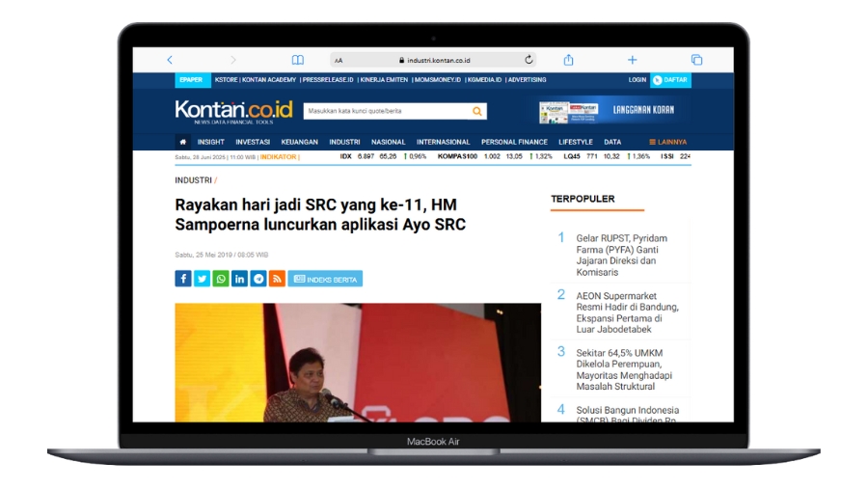Tap the AA reader text size control
This screenshot has width=868, height=488.
[339, 61]
